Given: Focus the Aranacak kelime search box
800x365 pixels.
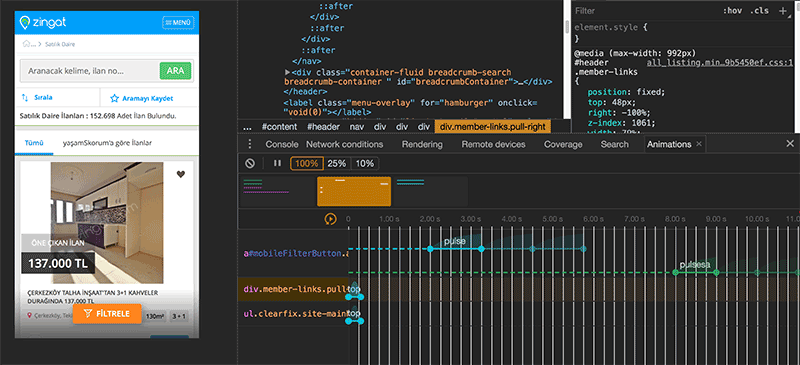Looking at the screenshot, I should click(x=89, y=71).
